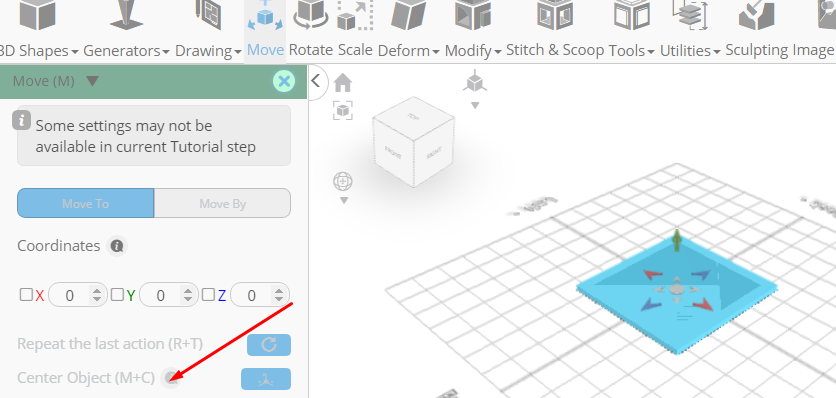The width and height of the screenshot is (836, 398).
Task: Click into the Y coordinate value field
Action: click(x=161, y=295)
